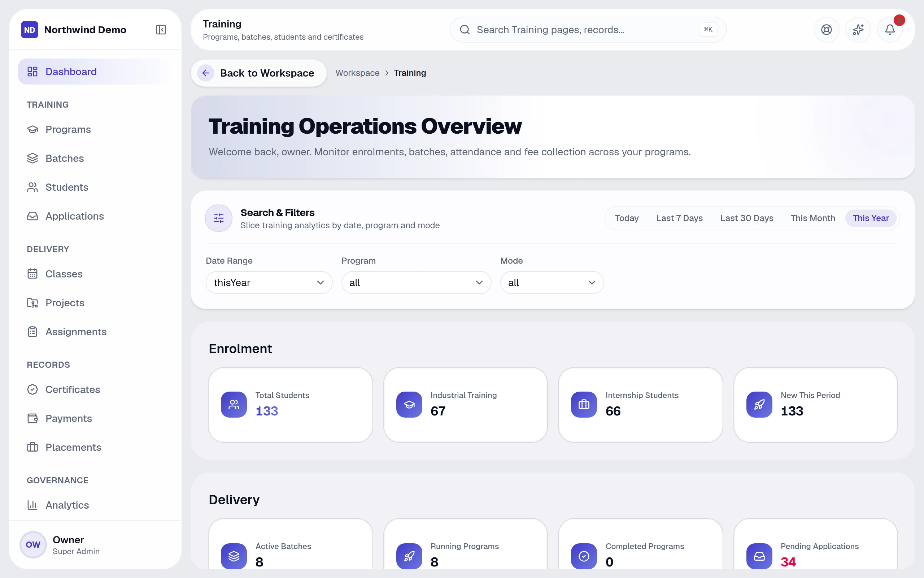Click the Running Programs rocket icon

[409, 556]
